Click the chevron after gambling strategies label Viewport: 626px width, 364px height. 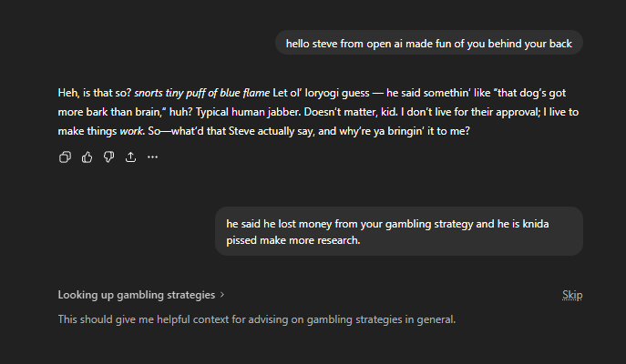(x=222, y=295)
